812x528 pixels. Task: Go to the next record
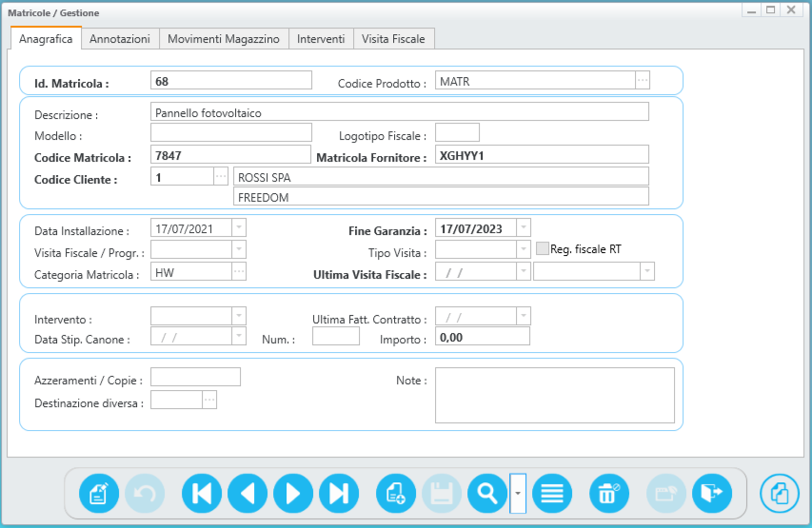coord(293,493)
